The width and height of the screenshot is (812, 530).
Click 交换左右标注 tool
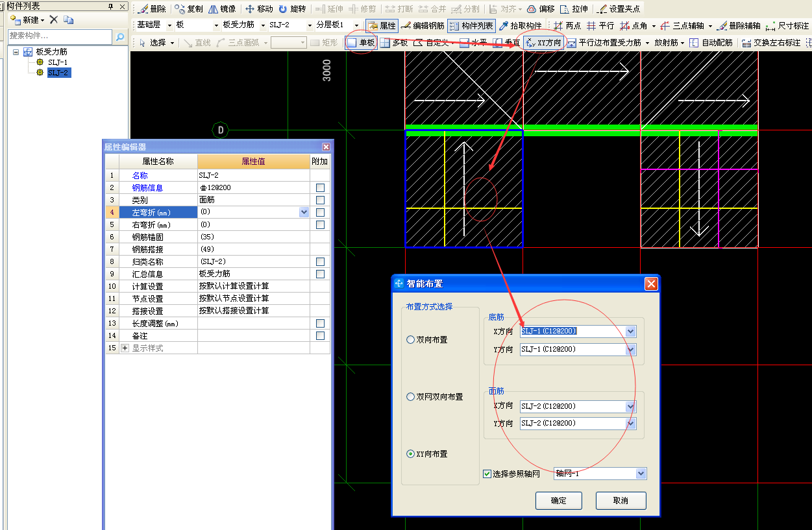(x=771, y=43)
